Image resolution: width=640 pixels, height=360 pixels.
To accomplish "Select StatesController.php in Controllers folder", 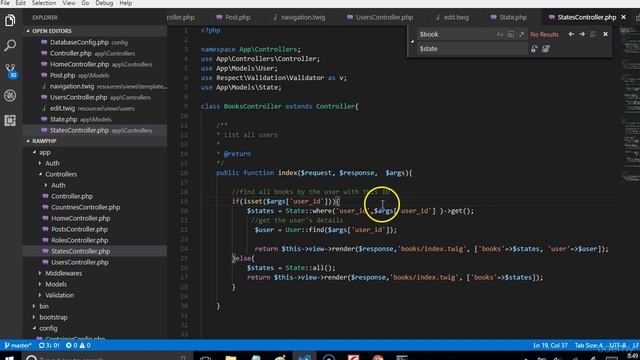I will point(95,251).
